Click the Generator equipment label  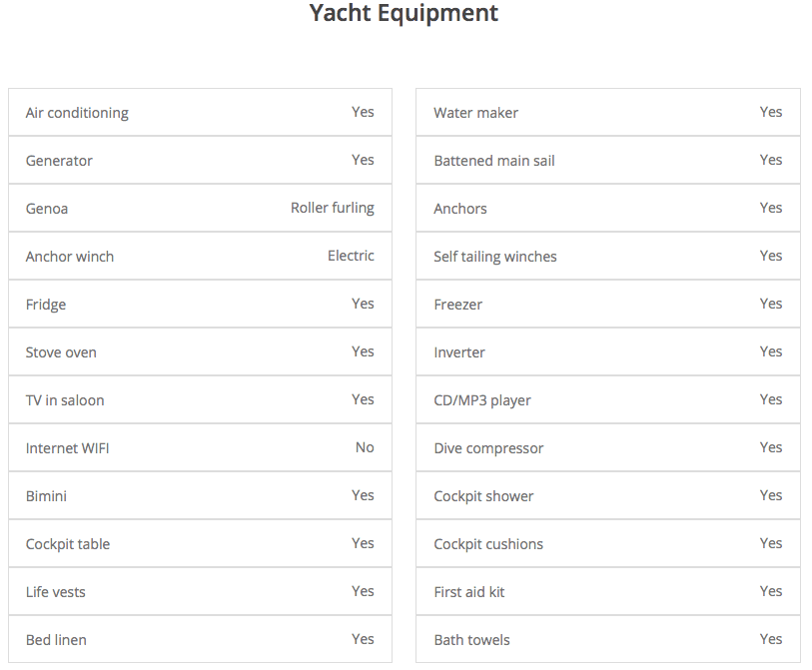[x=59, y=161]
